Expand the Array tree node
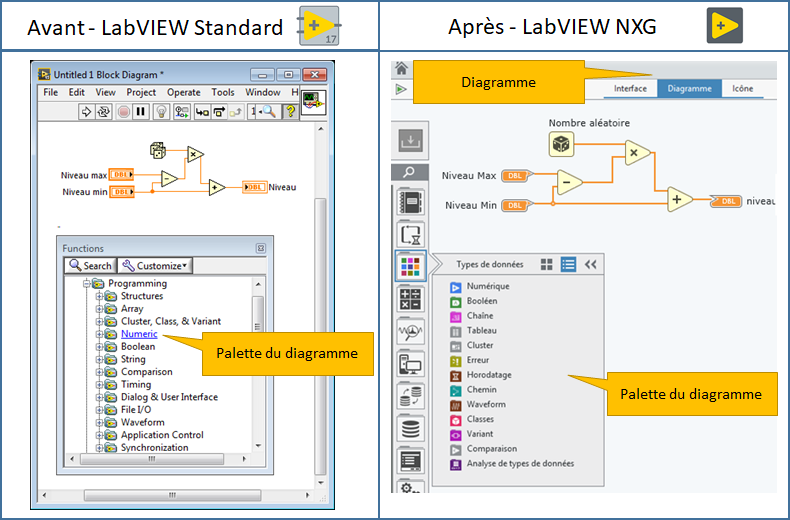Image resolution: width=790 pixels, height=520 pixels. click(99, 309)
